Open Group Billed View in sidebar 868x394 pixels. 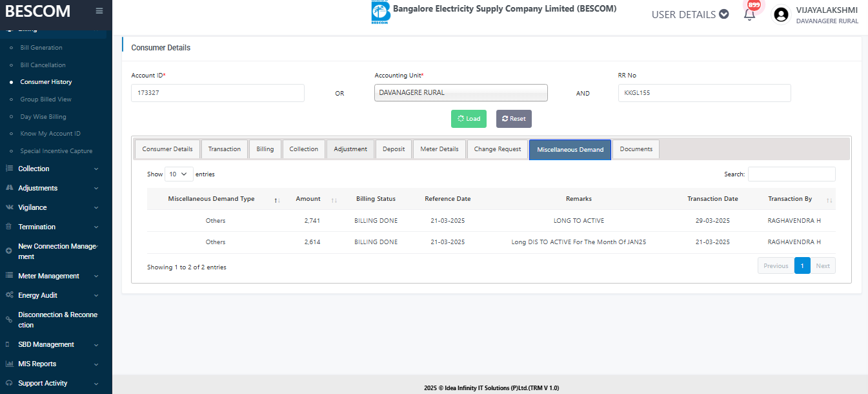pyautogui.click(x=46, y=99)
